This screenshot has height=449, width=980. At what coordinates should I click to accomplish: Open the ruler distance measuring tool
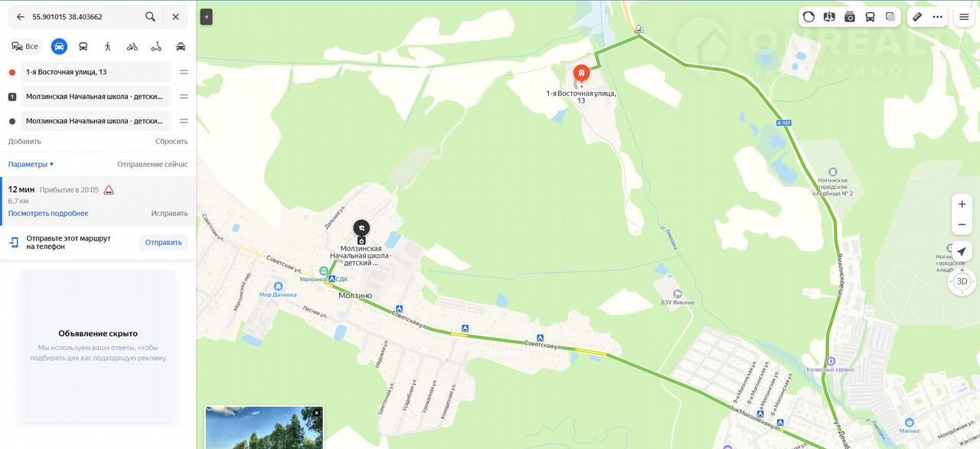pos(917,17)
